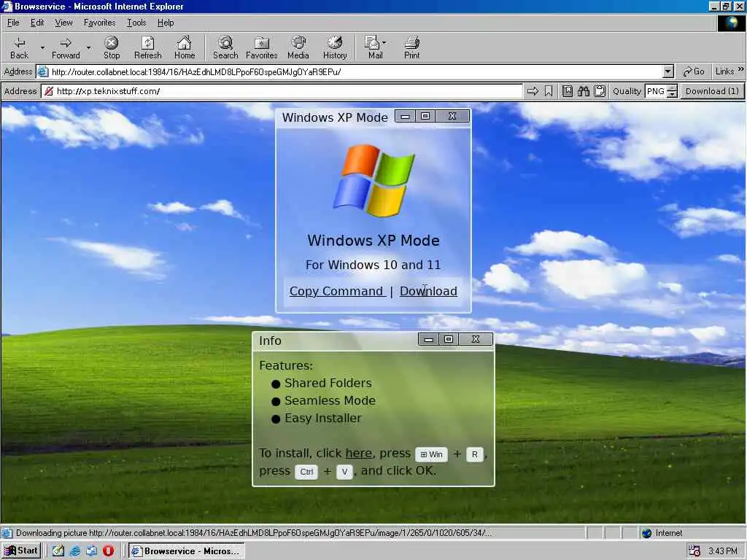Open the Help menu
747x560 pixels.
(x=166, y=23)
